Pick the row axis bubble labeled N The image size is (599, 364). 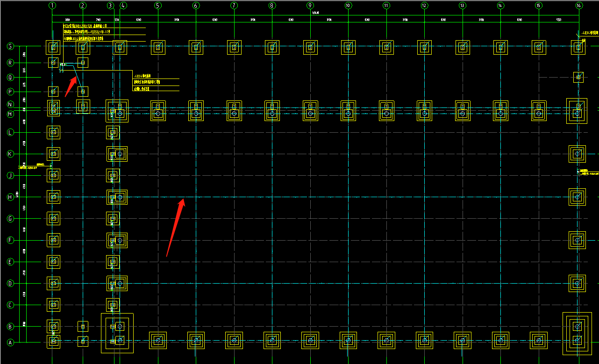10,105
